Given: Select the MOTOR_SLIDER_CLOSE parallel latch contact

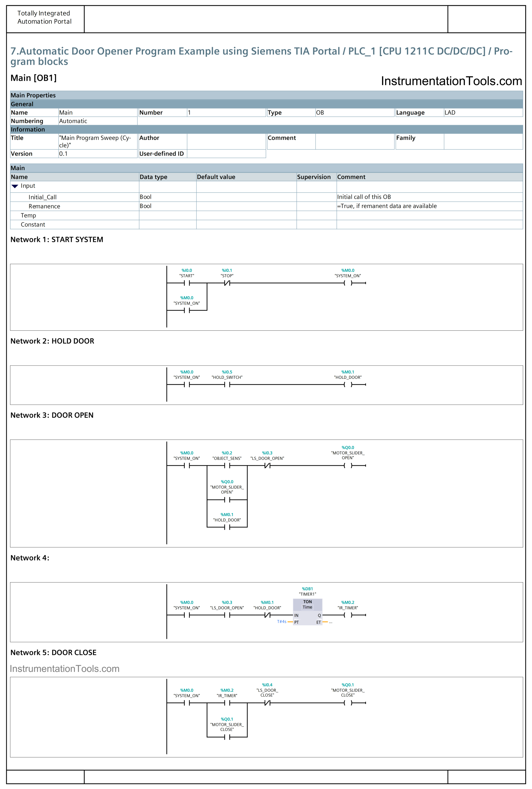Looking at the screenshot, I should pos(227,737).
